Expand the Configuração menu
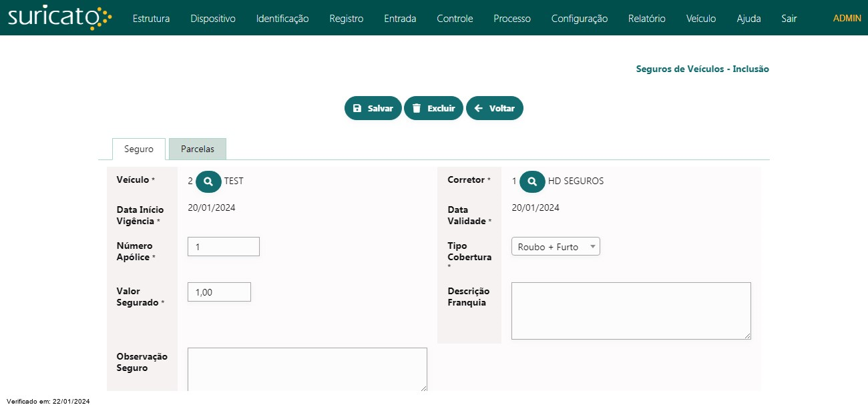This screenshot has width=868, height=411. click(x=579, y=19)
